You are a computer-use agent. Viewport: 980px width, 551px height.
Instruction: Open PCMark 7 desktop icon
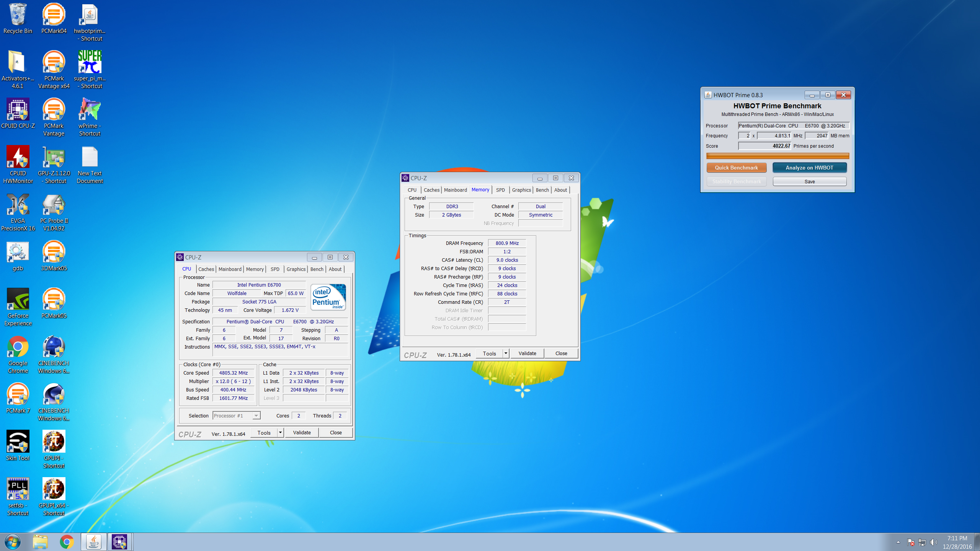click(x=18, y=398)
